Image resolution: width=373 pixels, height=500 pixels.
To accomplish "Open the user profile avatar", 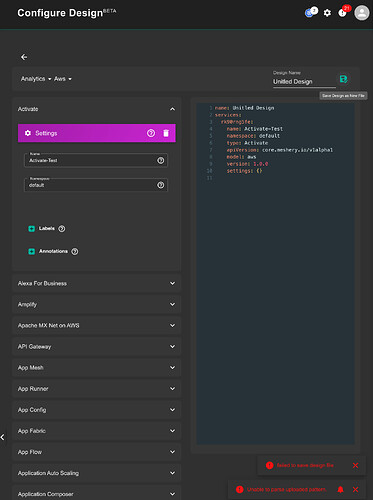I will coord(362,13).
